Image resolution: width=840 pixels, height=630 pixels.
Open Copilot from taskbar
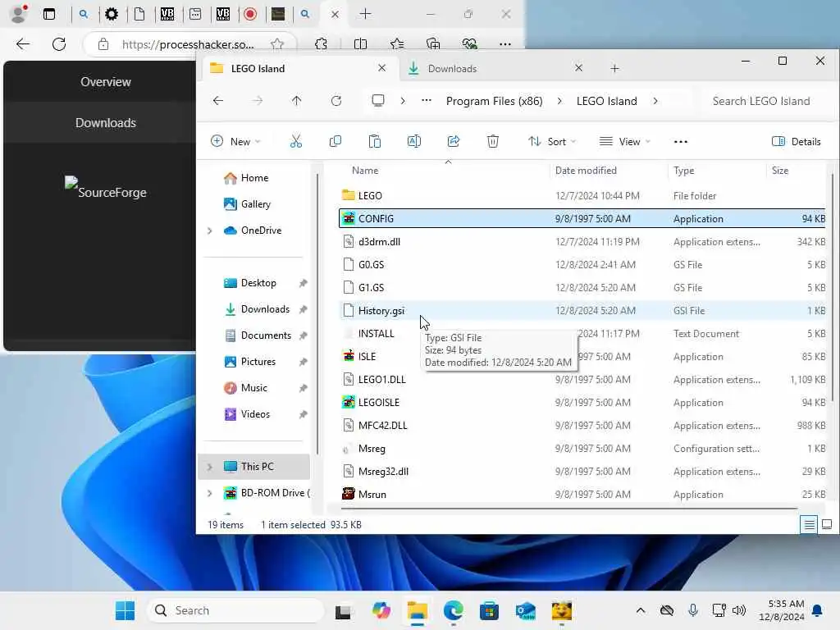pos(381,610)
